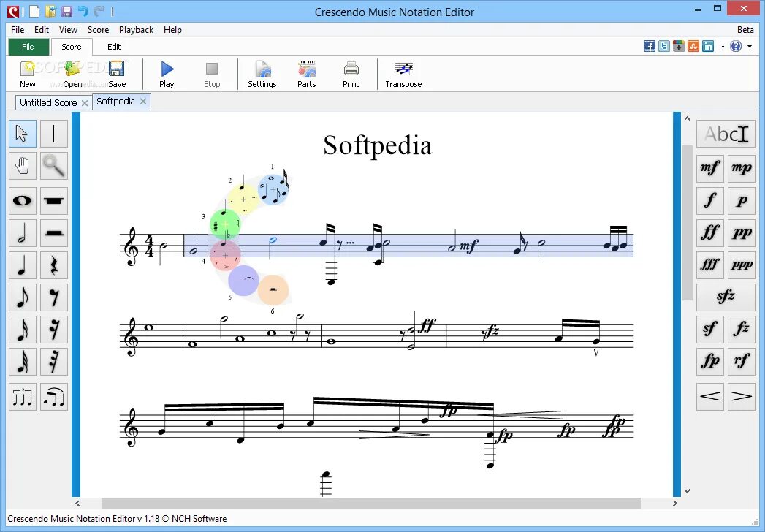Pick the magnifier zoom tool
Screen dimensions: 765x532
53,166
